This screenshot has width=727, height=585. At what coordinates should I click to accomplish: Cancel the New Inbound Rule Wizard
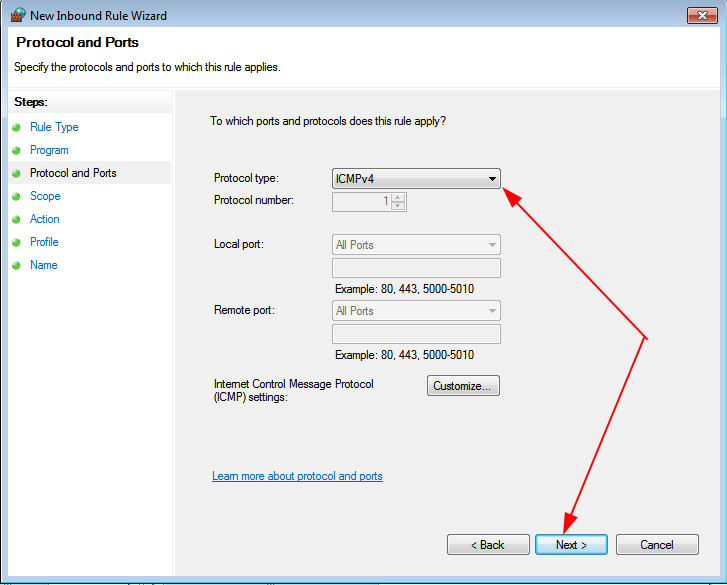[657, 545]
